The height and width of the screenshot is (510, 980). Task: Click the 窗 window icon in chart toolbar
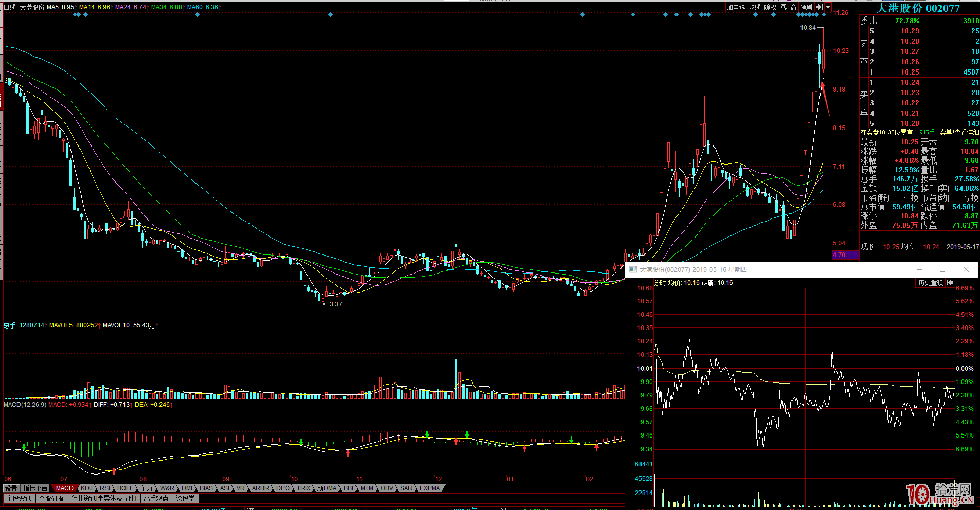point(793,7)
